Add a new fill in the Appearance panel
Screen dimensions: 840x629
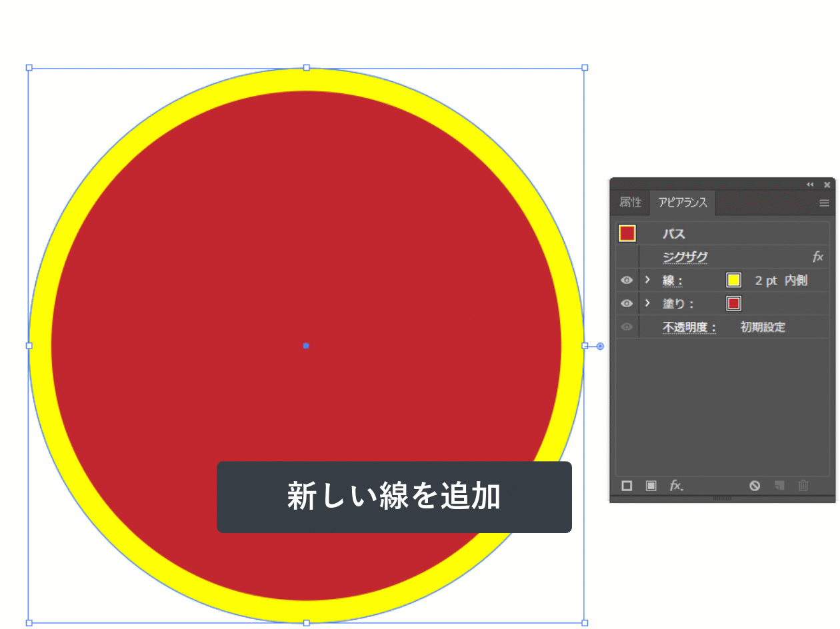pyautogui.click(x=651, y=486)
